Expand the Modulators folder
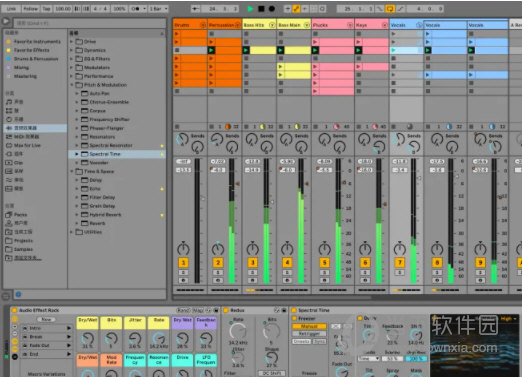The image size is (522, 377). point(71,68)
